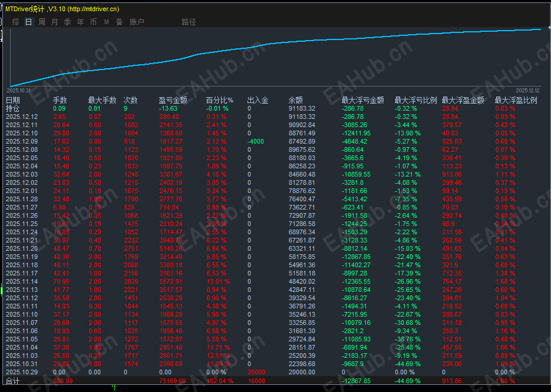
Task: Switch to the 季 quarterly tab
Action: pyautogui.click(x=67, y=22)
